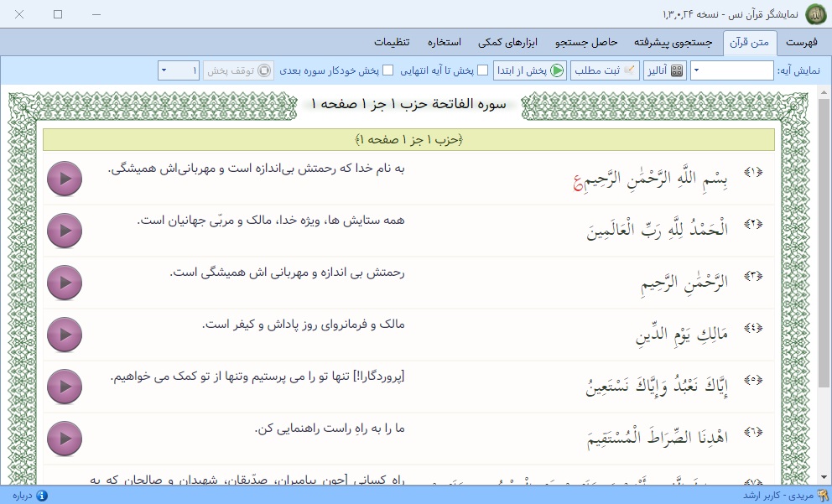Click the verse number ٤ marker
This screenshot has width=832, height=504.
click(x=753, y=328)
